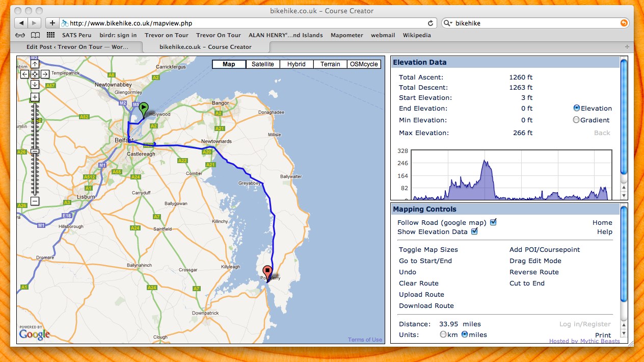Select the OSMcycle map type
The image size is (644, 362).
(x=364, y=64)
